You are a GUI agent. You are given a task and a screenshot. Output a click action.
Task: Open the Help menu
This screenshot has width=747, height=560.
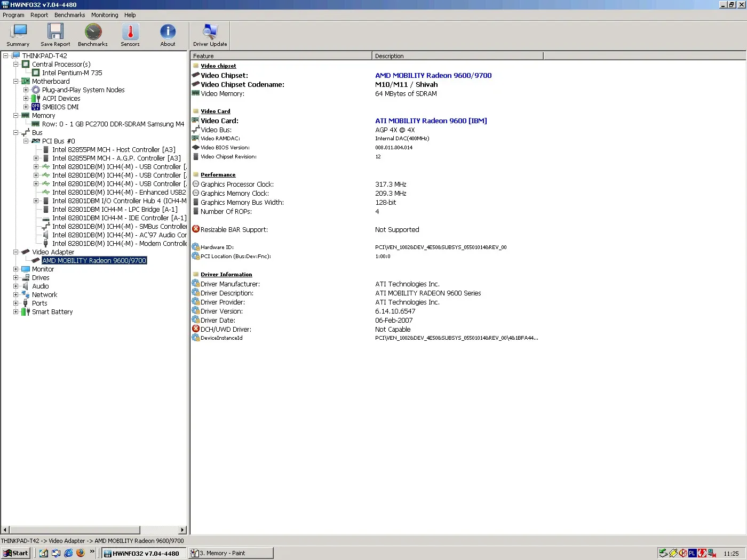[130, 15]
